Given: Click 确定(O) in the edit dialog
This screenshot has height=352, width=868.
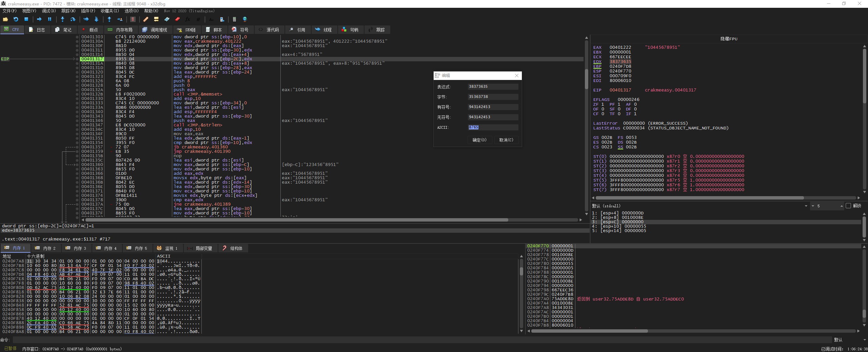Looking at the screenshot, I should [x=479, y=140].
